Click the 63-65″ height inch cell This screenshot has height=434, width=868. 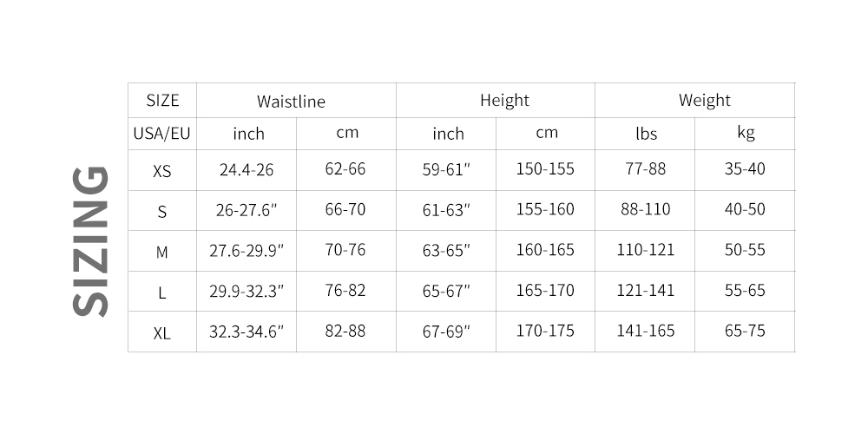pos(446,251)
